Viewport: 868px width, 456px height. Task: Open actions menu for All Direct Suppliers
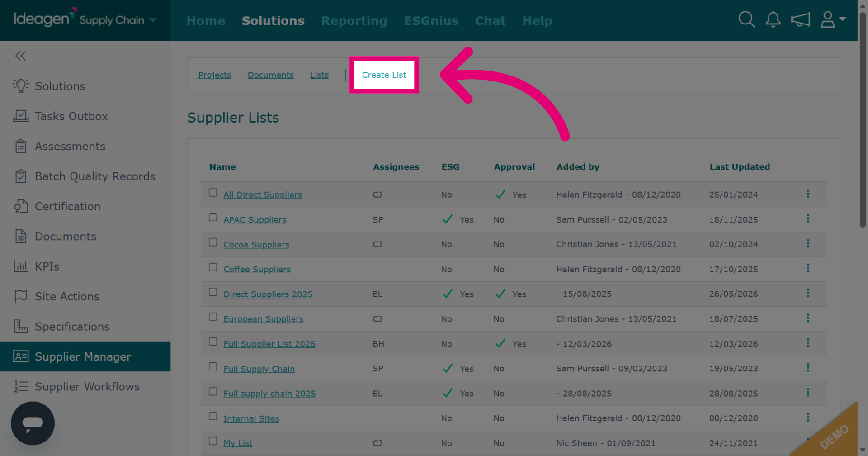click(x=808, y=194)
